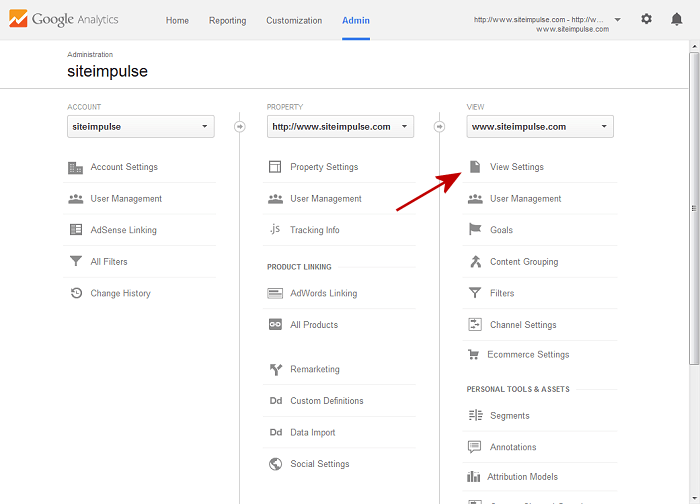The image size is (700, 504).
Task: Click arrow between Account and Property columns
Action: pos(240,127)
